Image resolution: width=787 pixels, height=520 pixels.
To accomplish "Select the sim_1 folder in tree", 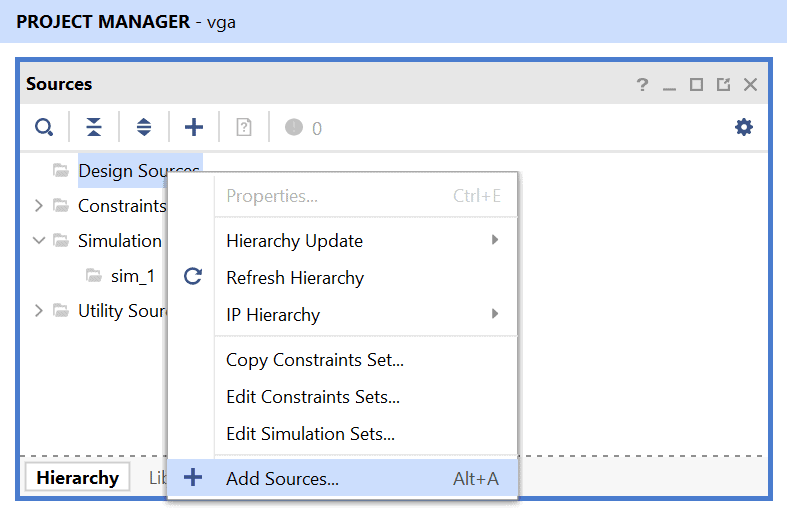I will click(x=131, y=276).
